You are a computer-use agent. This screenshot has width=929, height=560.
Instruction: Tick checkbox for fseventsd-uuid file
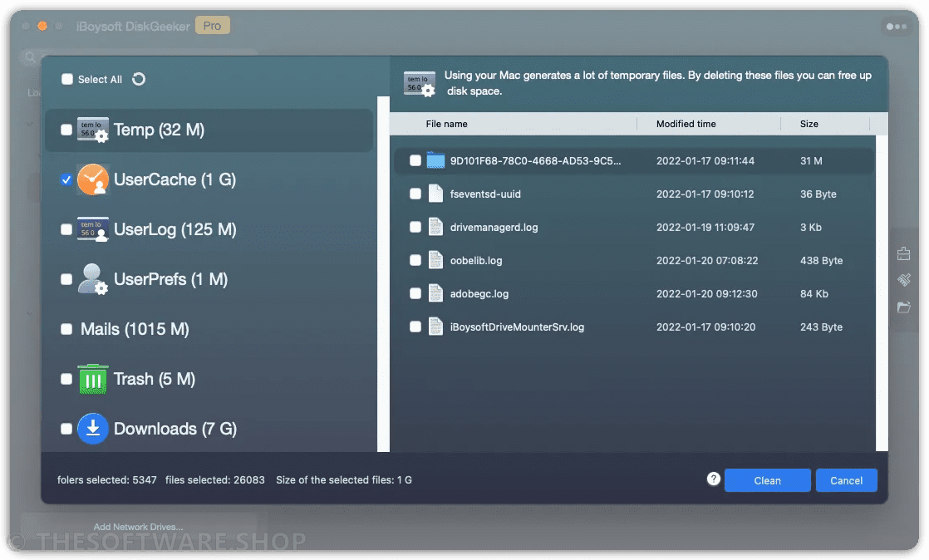415,194
